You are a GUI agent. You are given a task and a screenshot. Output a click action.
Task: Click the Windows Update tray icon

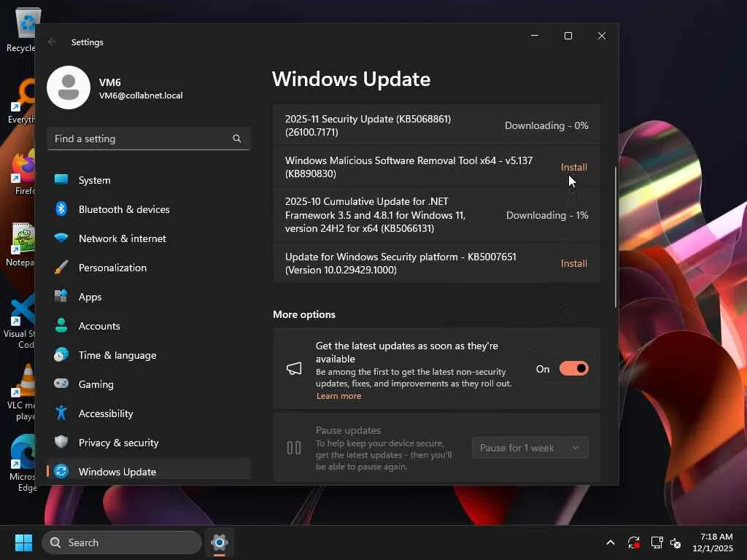point(634,542)
